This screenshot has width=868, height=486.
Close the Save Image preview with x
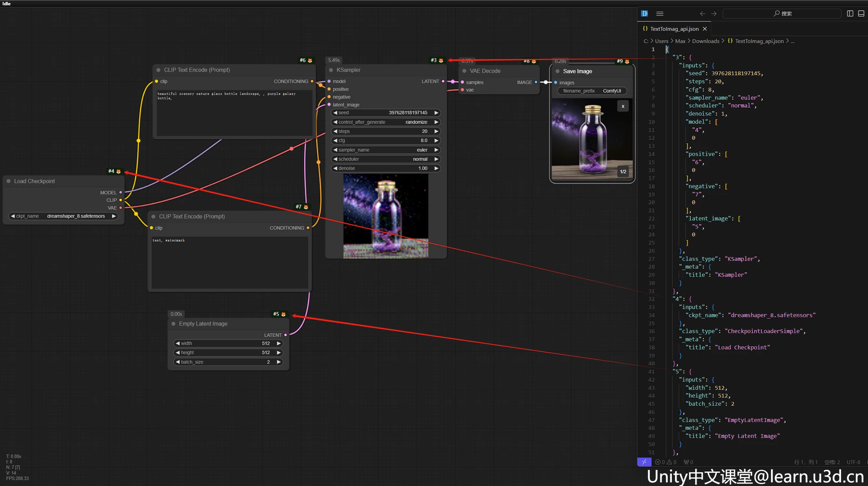(623, 106)
